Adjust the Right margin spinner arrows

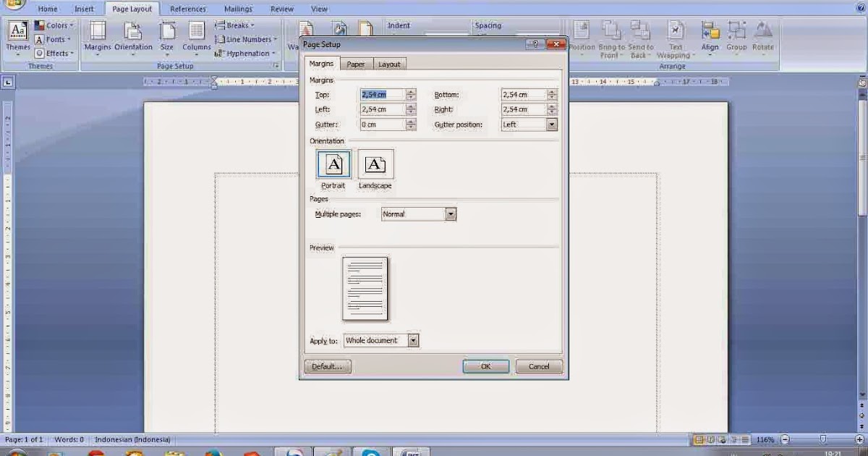tap(552, 109)
